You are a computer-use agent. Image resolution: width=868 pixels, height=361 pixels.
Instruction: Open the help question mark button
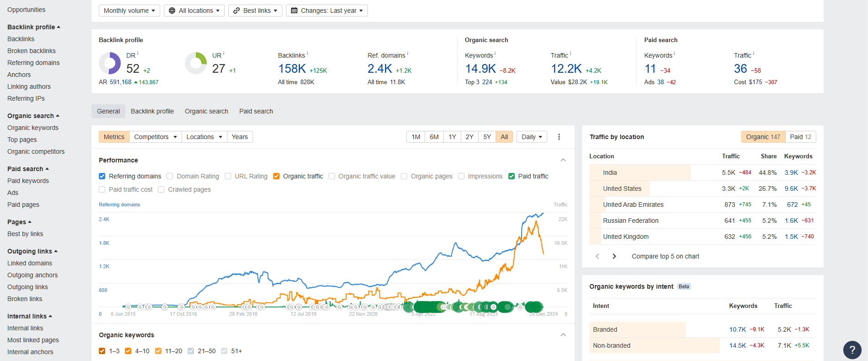[x=852, y=350]
